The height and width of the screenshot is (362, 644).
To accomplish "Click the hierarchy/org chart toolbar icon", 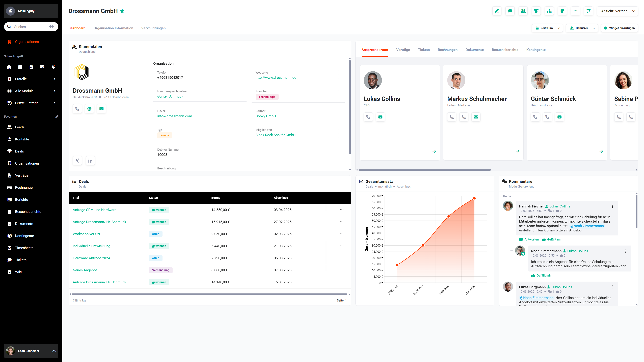I will click(549, 11).
